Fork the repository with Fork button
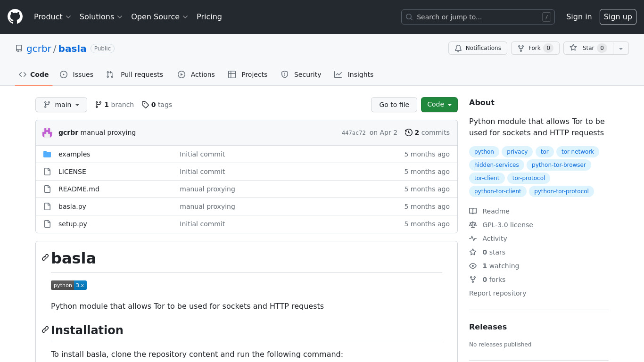This screenshot has width=644, height=362. click(535, 48)
